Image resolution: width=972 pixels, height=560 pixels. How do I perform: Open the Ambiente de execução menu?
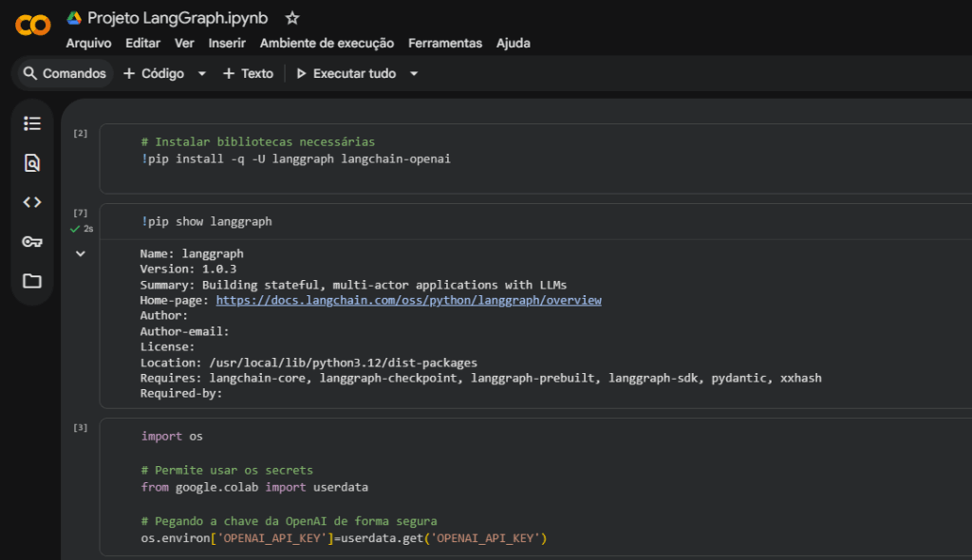pos(327,43)
